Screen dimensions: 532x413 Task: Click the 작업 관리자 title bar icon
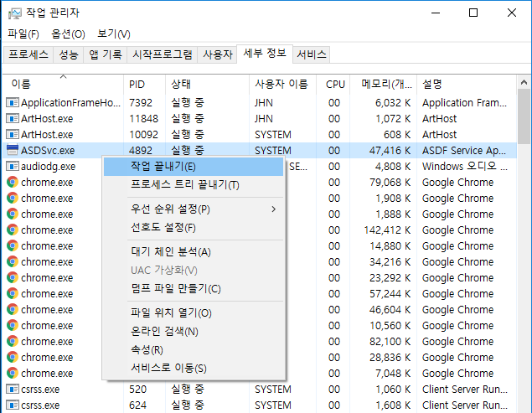(14, 13)
